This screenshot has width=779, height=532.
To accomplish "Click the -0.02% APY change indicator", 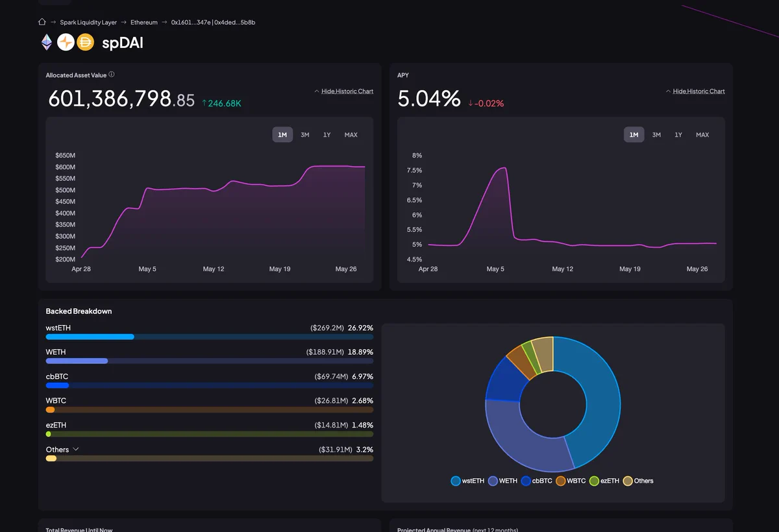I will pyautogui.click(x=486, y=103).
